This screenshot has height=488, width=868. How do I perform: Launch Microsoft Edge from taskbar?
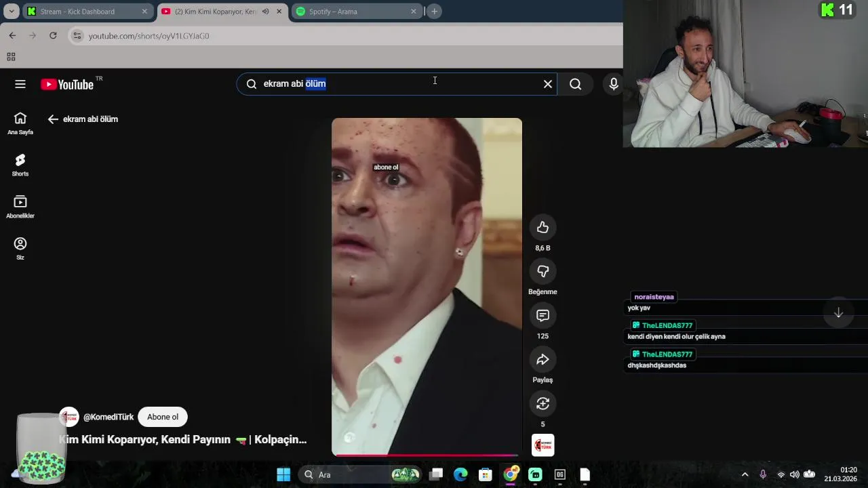460,474
